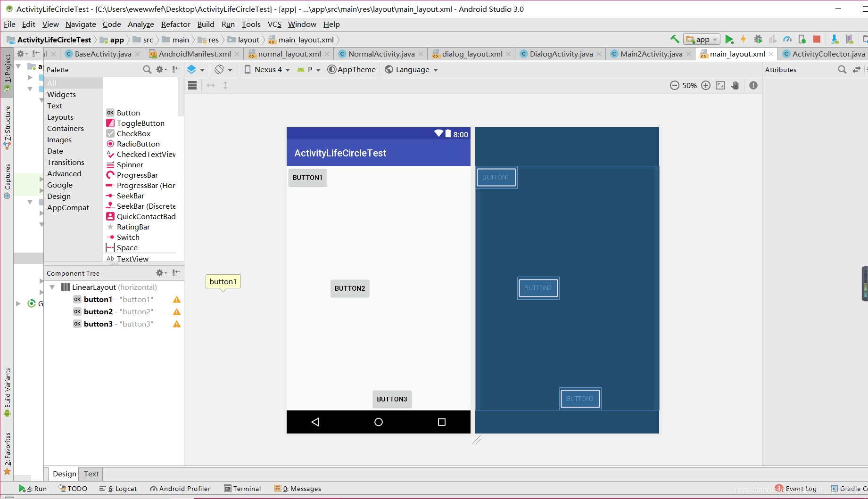Open the Event Log panel

click(796, 489)
